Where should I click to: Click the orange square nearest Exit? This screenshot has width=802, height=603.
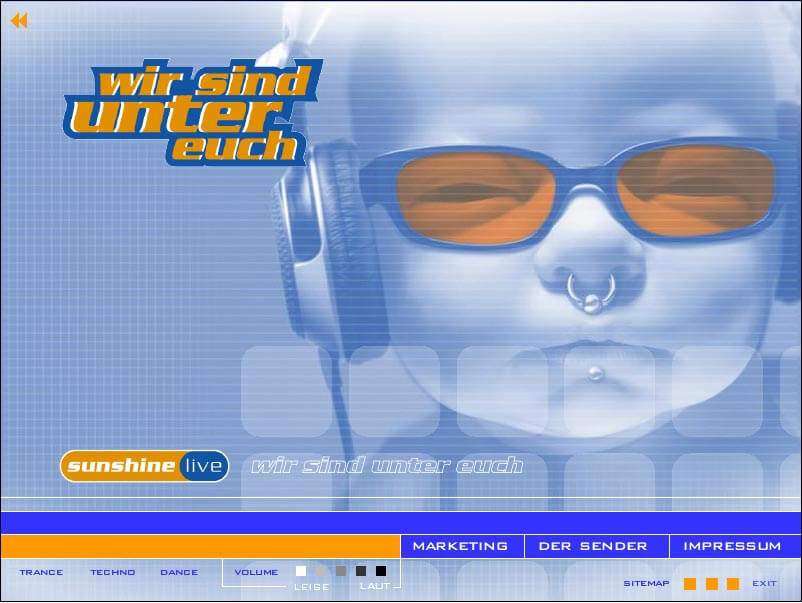click(733, 584)
